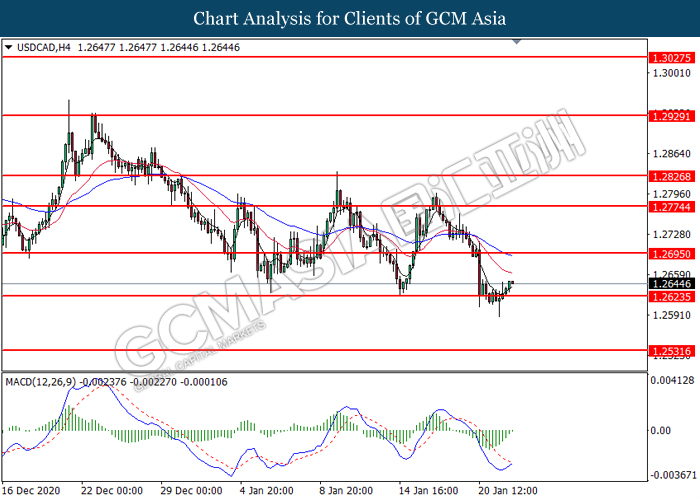The image size is (700, 500).
Task: Select the 1.28268 horizontal level label
Action: coord(671,176)
